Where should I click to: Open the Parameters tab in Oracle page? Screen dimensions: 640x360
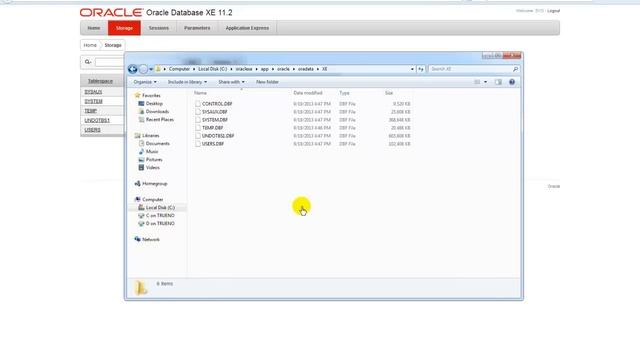tap(197, 28)
